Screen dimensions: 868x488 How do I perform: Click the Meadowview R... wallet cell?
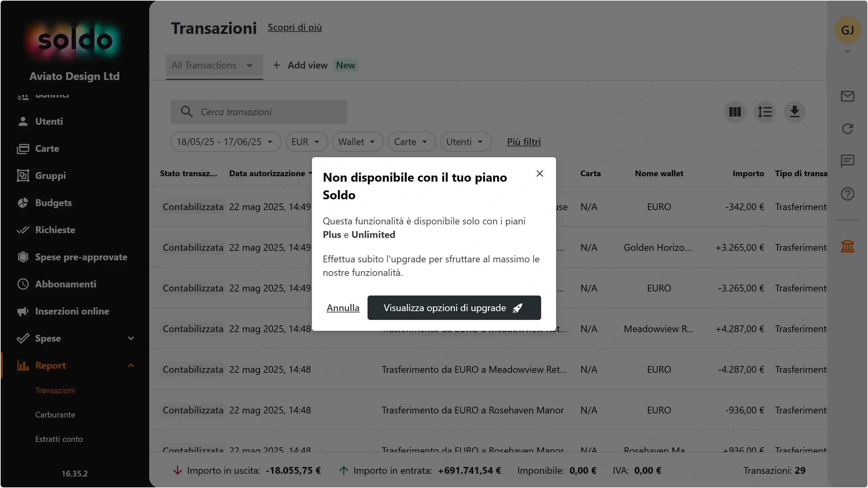click(658, 329)
